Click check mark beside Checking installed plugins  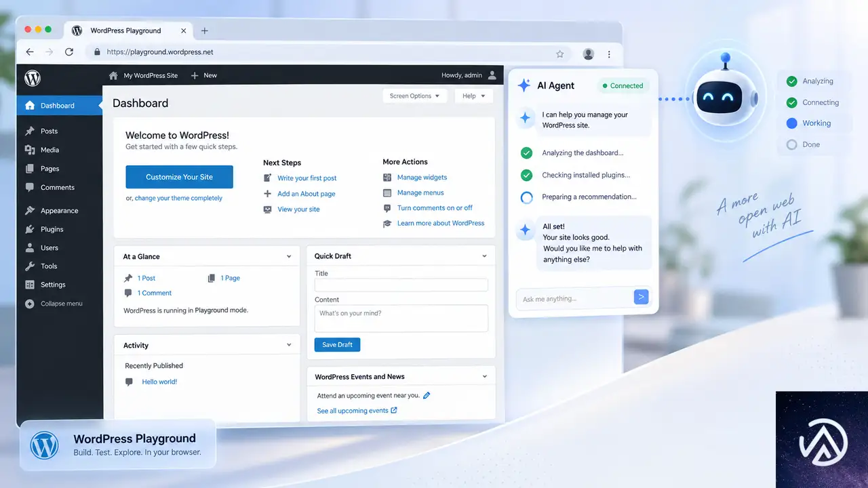tap(526, 175)
